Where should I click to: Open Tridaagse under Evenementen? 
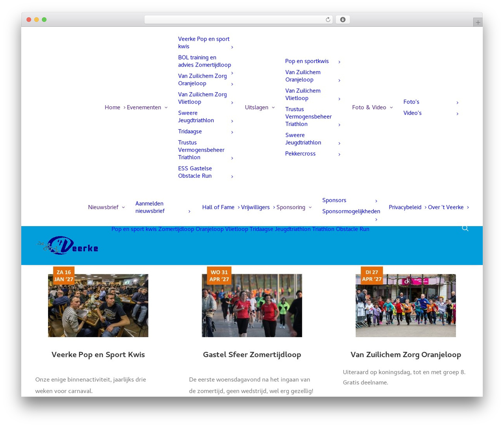coord(190,132)
